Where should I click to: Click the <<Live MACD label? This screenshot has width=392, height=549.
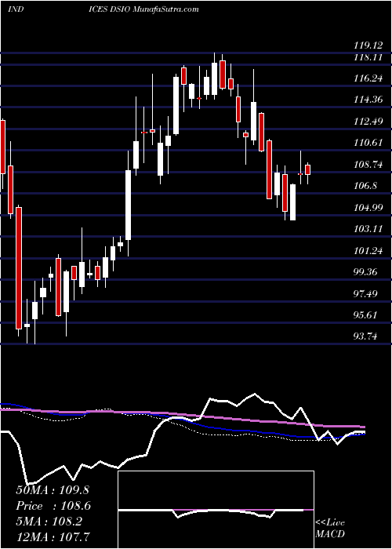330,529
